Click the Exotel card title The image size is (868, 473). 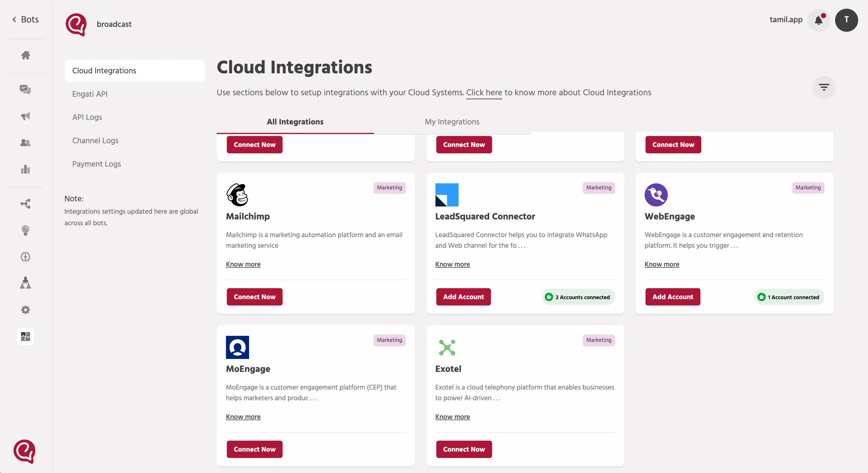(448, 369)
